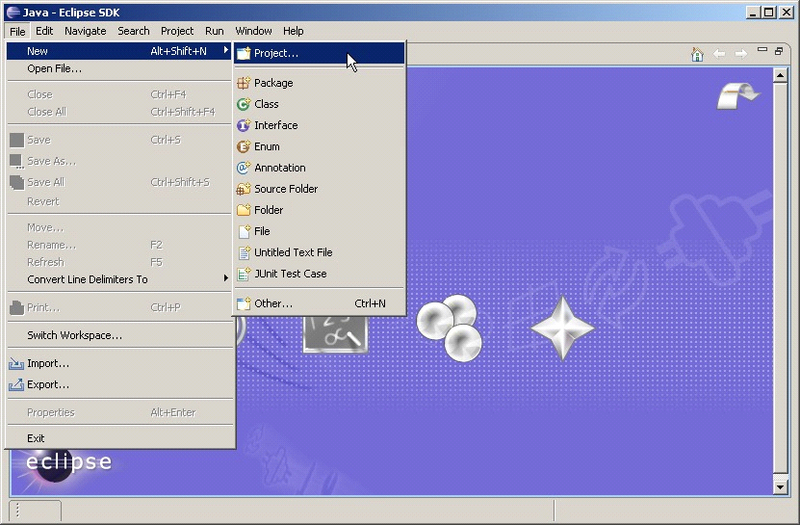Expand the New submenu arrow
The width and height of the screenshot is (800, 525).
tap(226, 51)
